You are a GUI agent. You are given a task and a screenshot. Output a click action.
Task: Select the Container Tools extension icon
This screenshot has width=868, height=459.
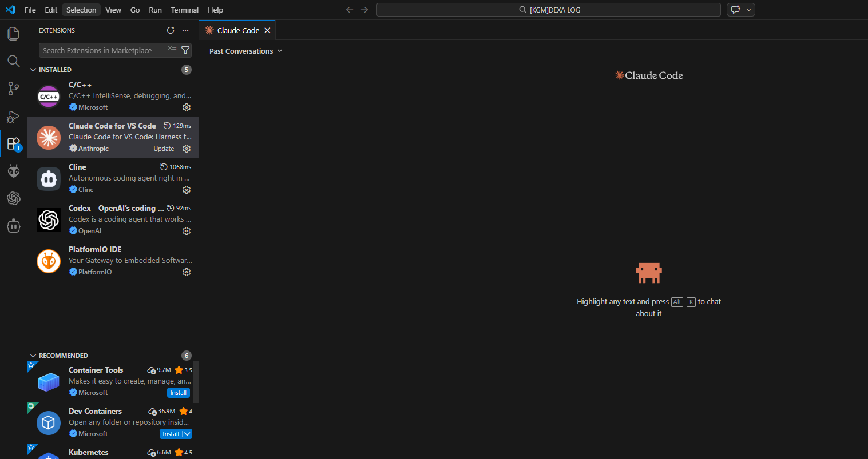click(x=49, y=382)
